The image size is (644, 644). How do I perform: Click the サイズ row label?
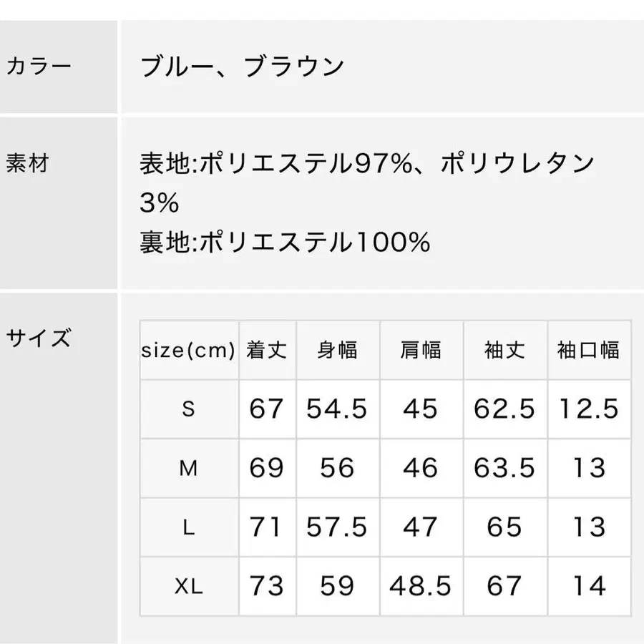39,336
